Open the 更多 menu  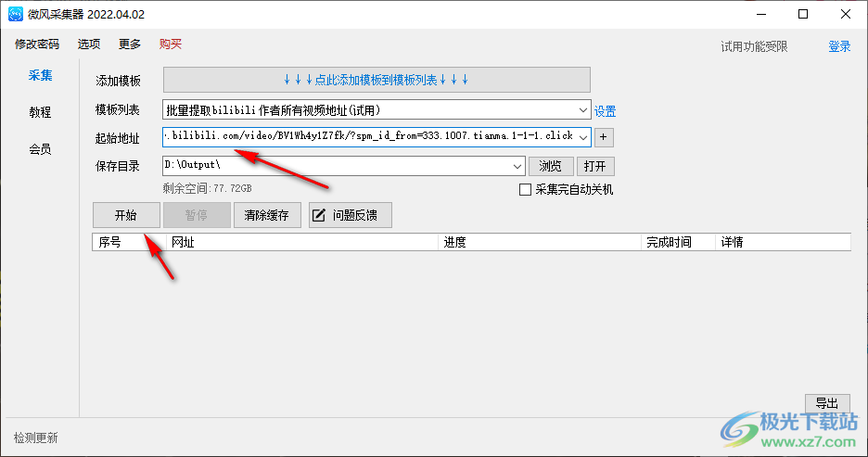click(x=130, y=44)
